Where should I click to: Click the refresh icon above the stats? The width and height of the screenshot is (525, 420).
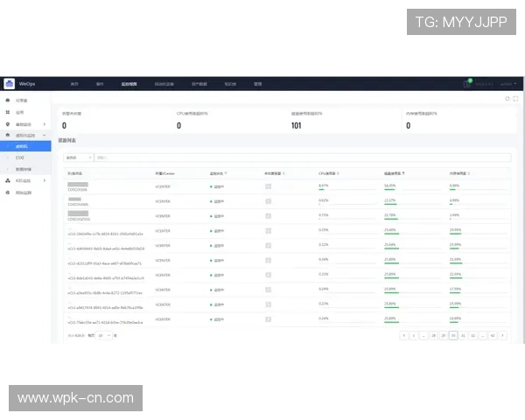coord(507,99)
